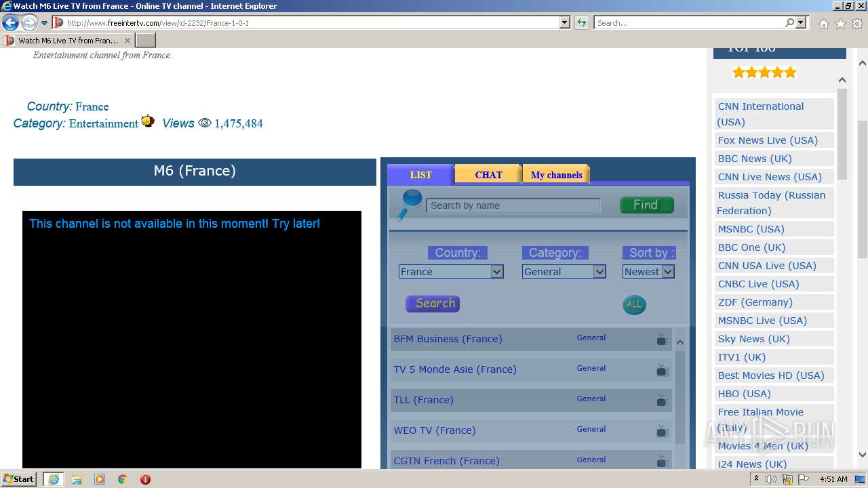The height and width of the screenshot is (488, 868).
Task: Open WEO TV (France) channel link
Action: click(435, 430)
